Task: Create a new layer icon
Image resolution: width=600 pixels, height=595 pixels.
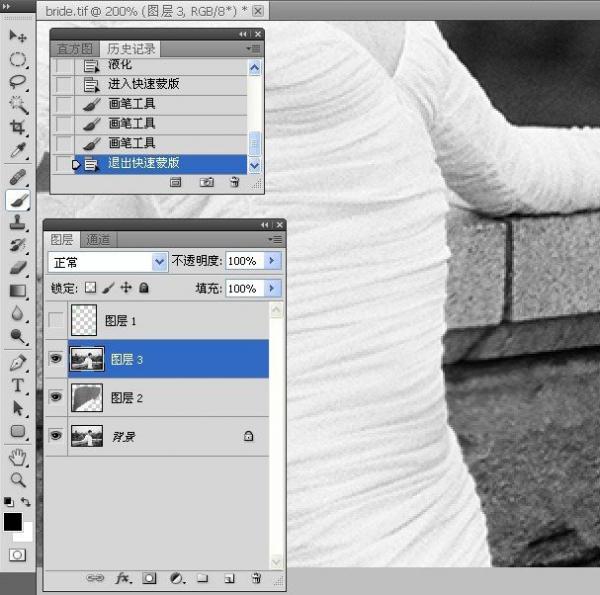Action: point(230,578)
